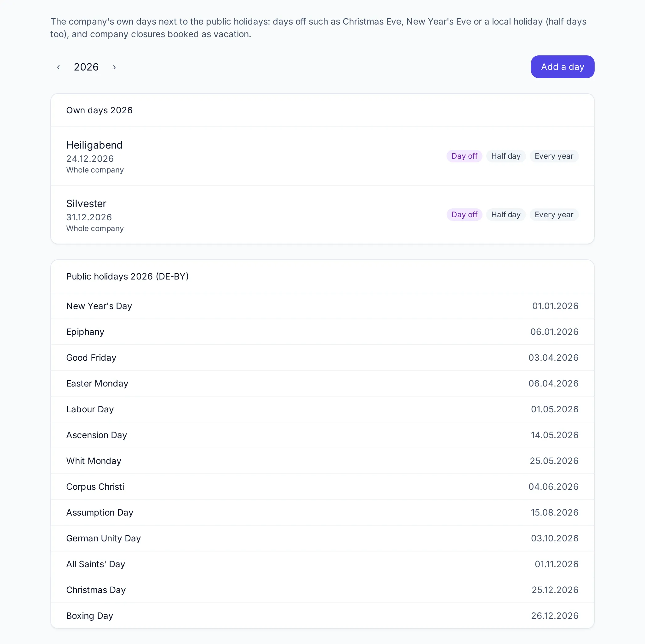Select the date 24.12.2026
645x644 pixels.
coord(90,159)
